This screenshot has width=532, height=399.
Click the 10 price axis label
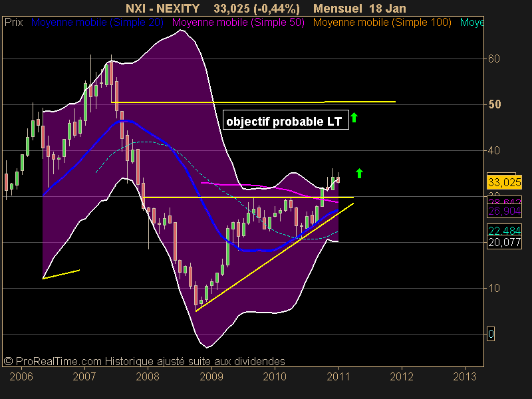coord(493,288)
